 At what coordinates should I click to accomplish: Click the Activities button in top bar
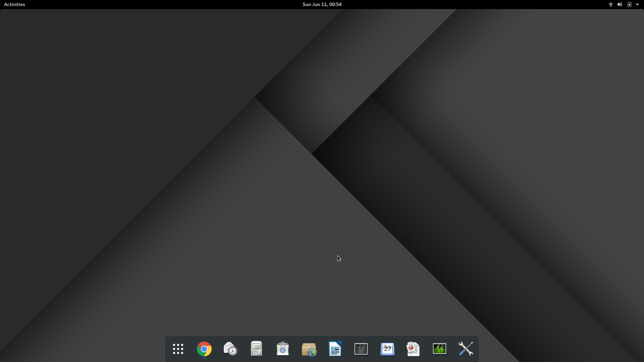click(x=14, y=4)
